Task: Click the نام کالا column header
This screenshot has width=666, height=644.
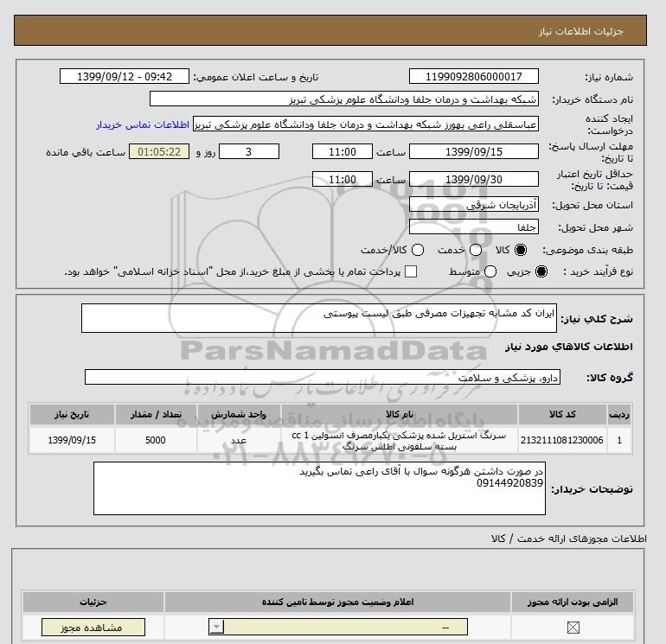Action: pyautogui.click(x=400, y=414)
